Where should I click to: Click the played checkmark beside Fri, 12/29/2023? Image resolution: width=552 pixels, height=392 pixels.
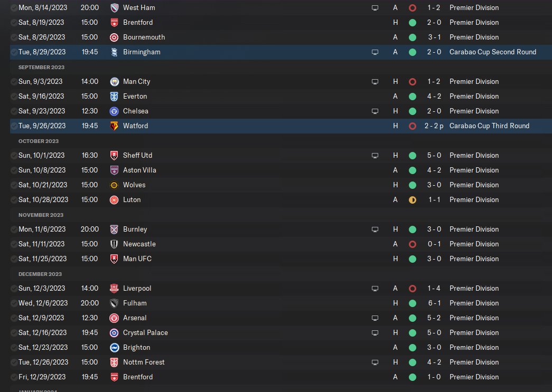(14, 377)
